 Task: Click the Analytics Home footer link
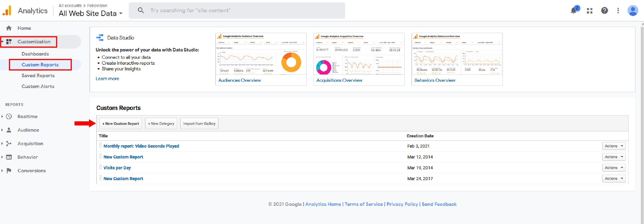[x=323, y=204]
